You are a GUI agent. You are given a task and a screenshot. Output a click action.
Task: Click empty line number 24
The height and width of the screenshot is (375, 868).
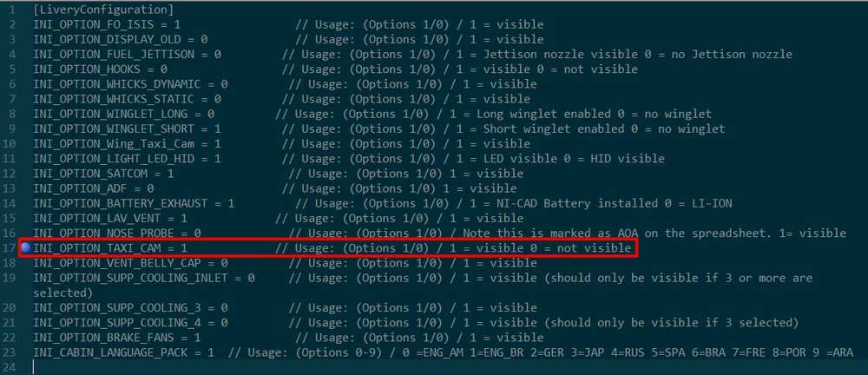(10, 366)
